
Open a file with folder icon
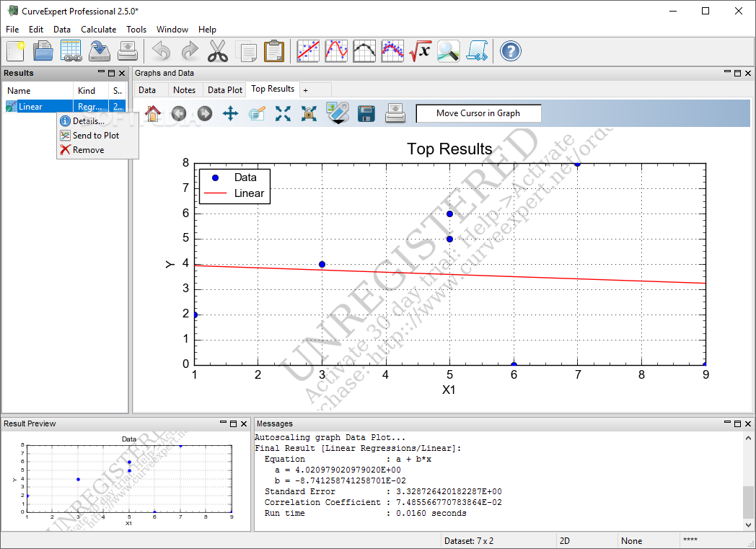coord(43,51)
